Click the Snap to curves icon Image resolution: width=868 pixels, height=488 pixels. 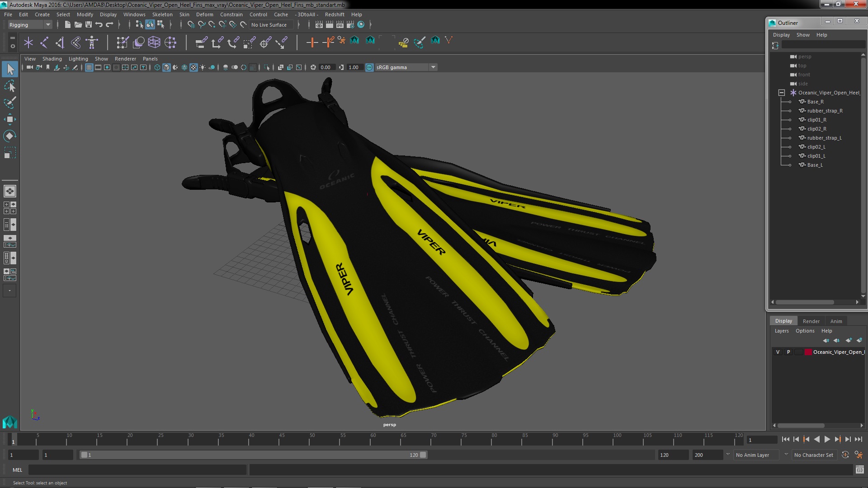pos(202,25)
